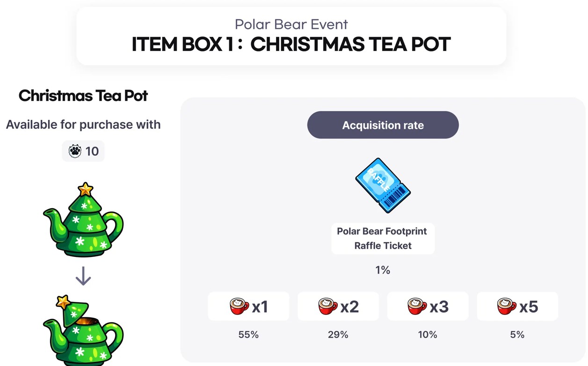Click the coffee cup icon labeled x5

(507, 306)
